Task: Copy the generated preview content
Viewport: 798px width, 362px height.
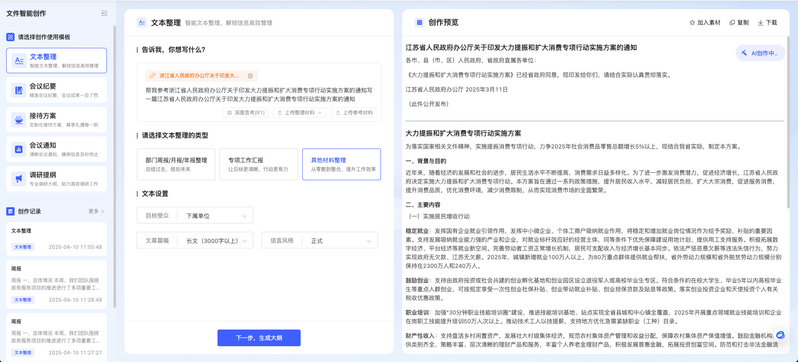Action: (739, 23)
